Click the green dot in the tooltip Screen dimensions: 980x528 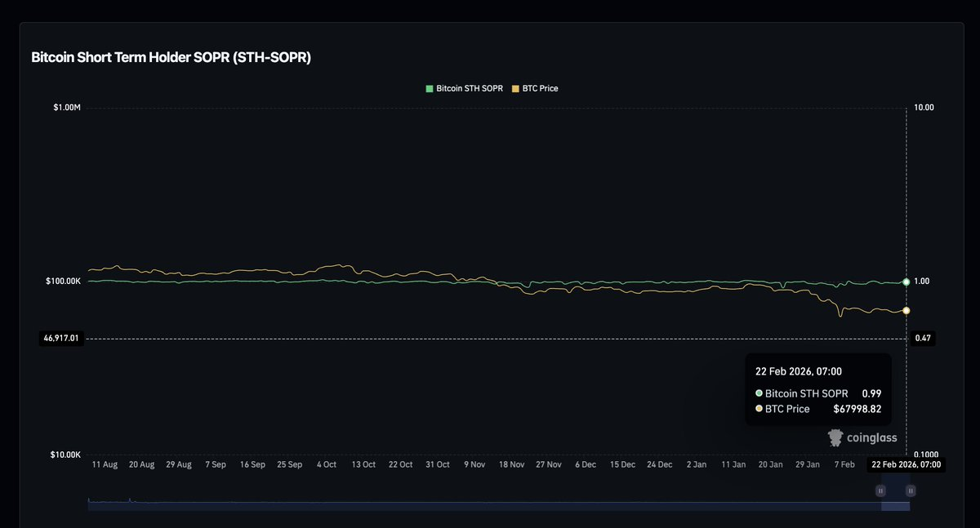(759, 393)
